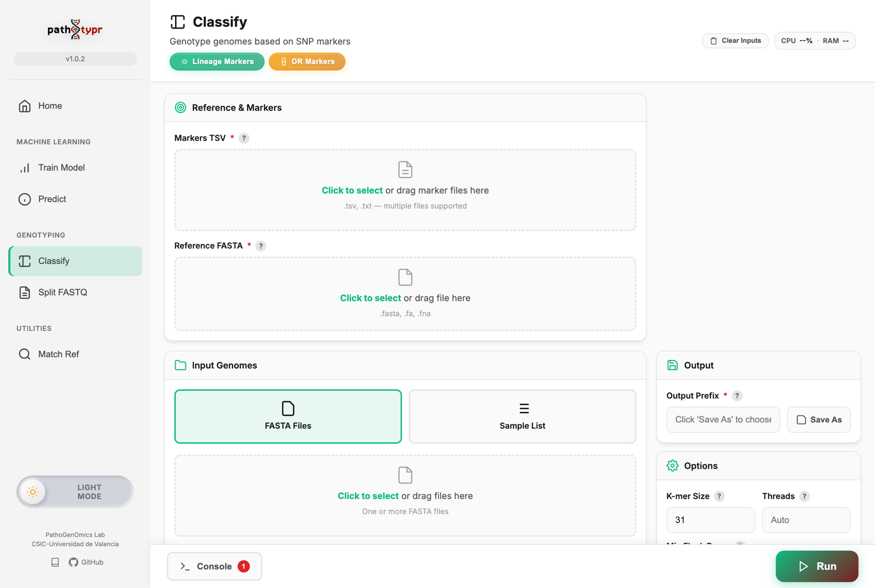The width and height of the screenshot is (875, 588).
Task: Open Train Model section
Action: point(75,168)
